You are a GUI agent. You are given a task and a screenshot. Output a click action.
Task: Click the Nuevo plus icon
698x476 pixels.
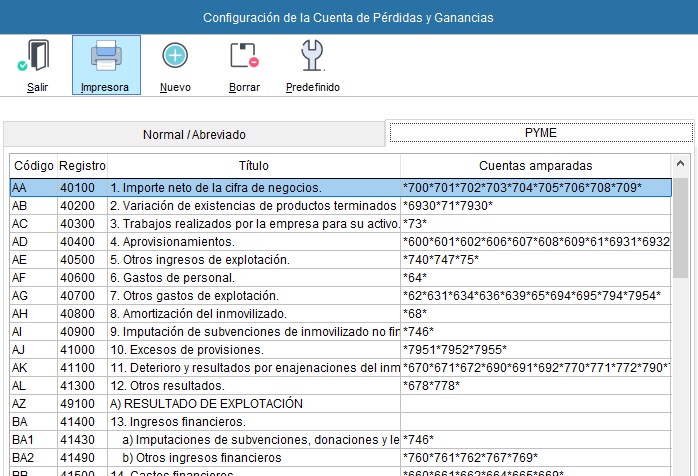click(x=175, y=57)
